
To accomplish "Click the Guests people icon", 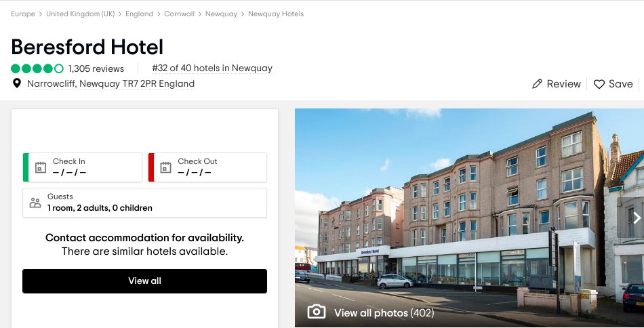I will (x=35, y=203).
